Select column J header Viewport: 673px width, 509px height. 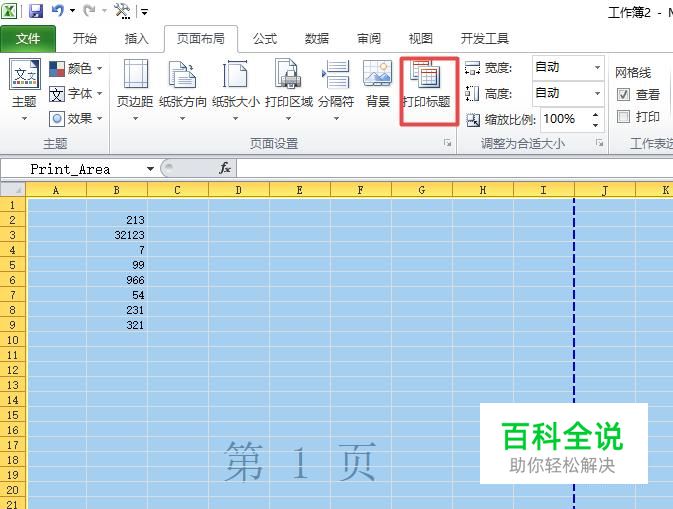[x=604, y=190]
